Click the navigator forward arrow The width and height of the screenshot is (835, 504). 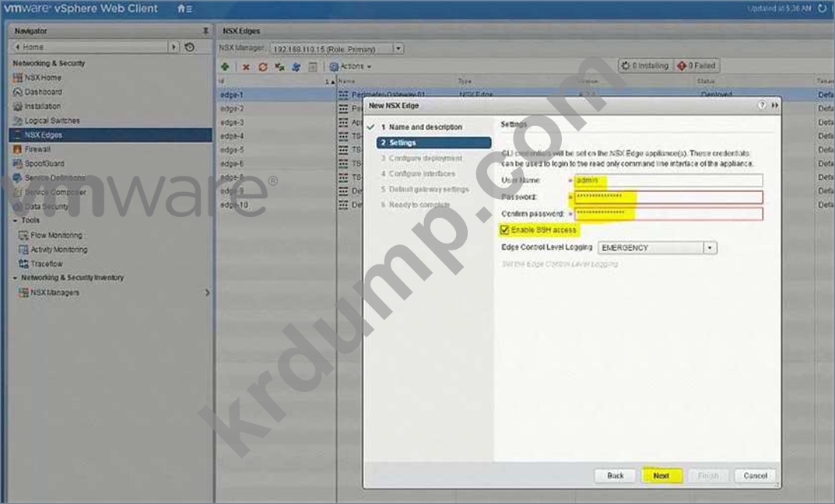click(174, 47)
